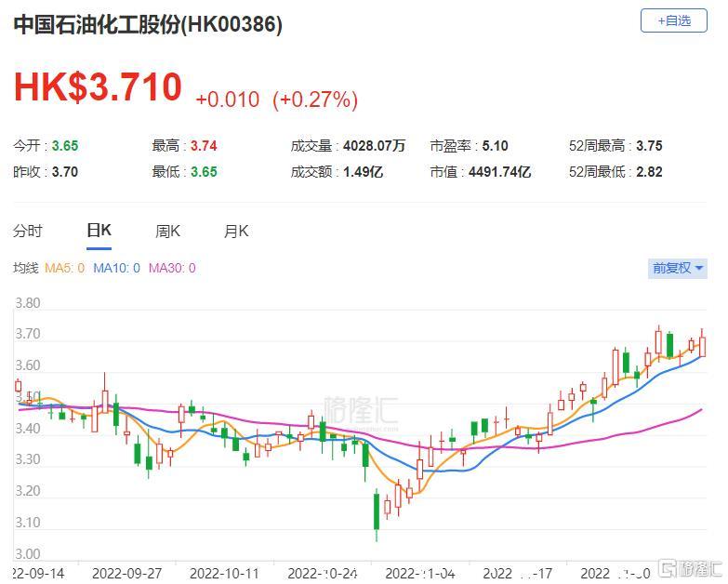Select the 日K tab
Screen dimensions: 728x584
99,231
